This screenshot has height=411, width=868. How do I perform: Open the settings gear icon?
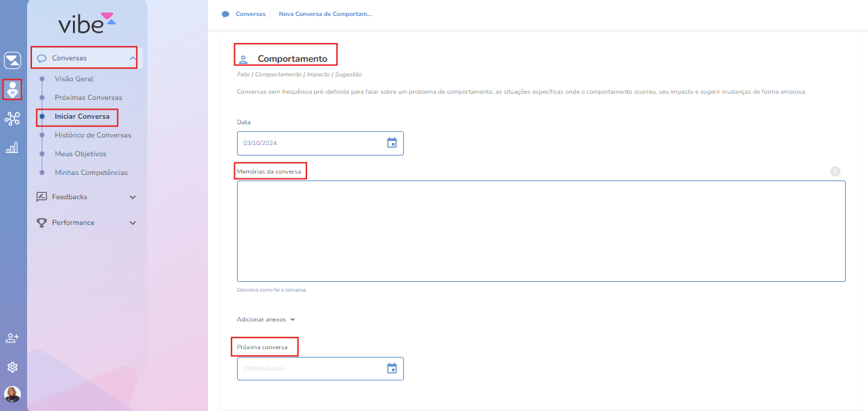point(13,367)
